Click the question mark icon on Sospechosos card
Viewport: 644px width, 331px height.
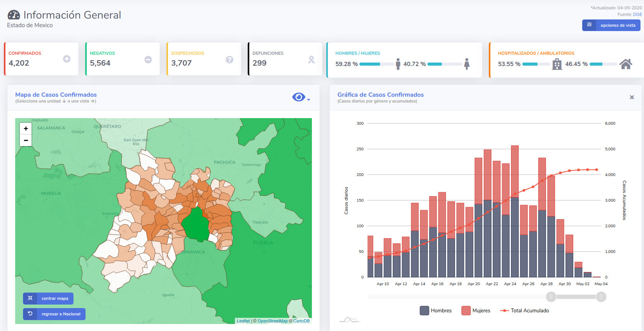pos(229,59)
